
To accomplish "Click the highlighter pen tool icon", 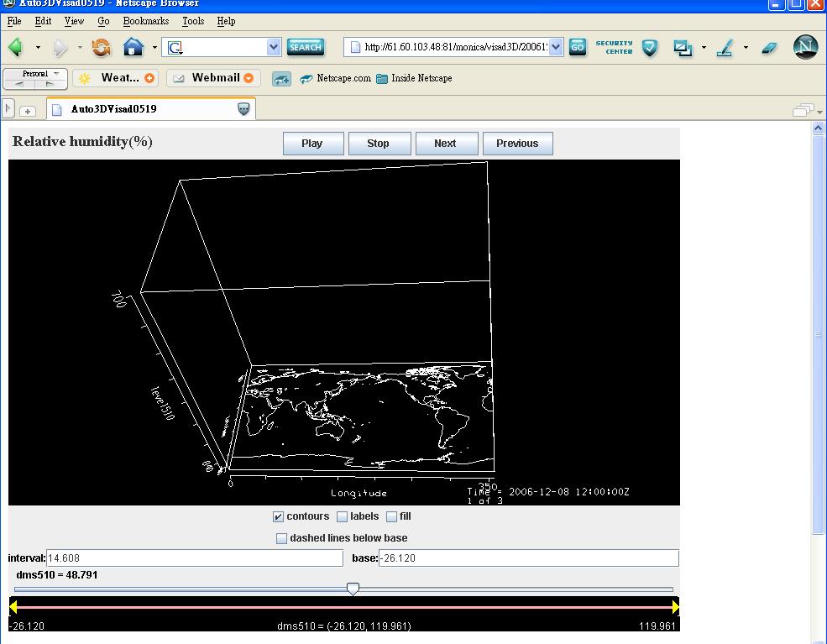I will [725, 48].
